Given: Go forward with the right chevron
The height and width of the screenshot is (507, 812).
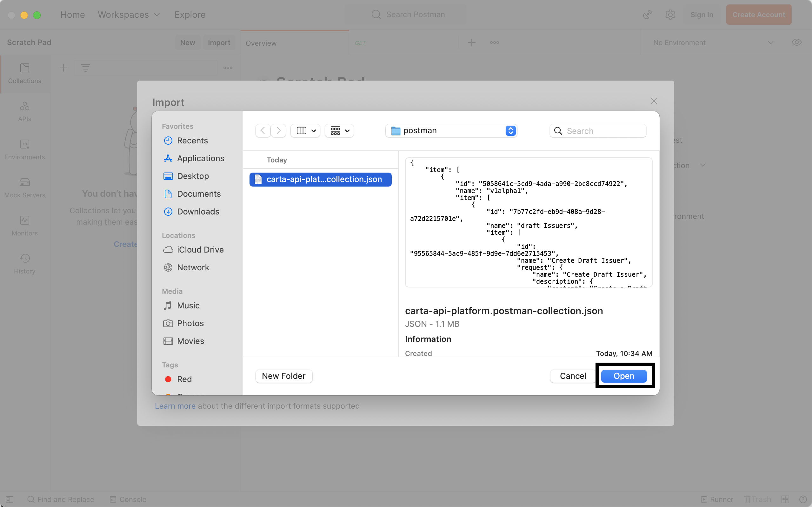Looking at the screenshot, I should (x=278, y=131).
